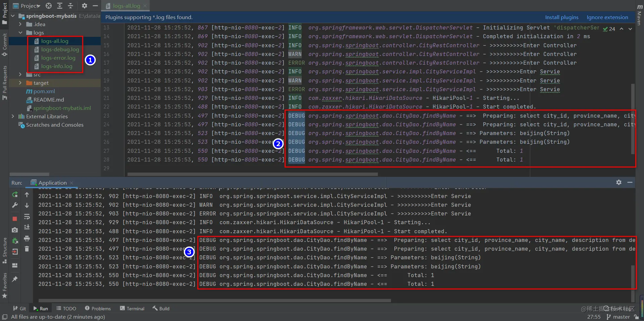
Task: Open the Pull Requests tool window
Action: pyautogui.click(x=5, y=82)
